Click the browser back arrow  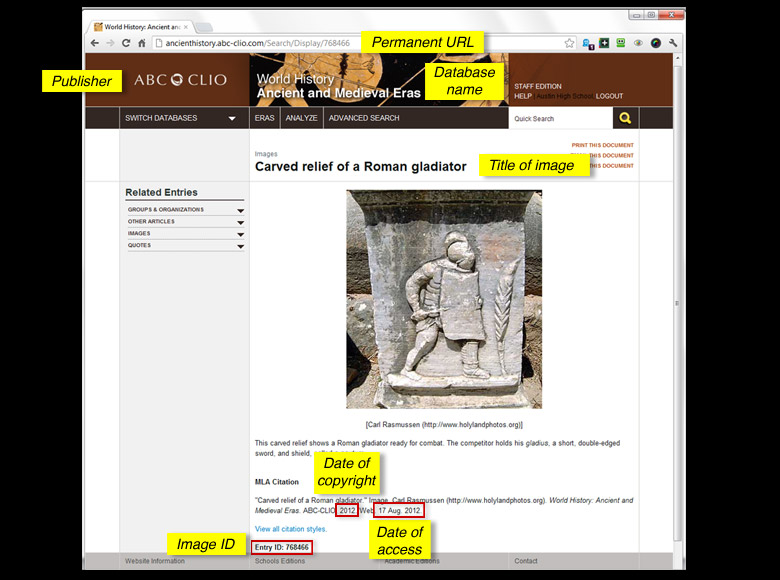95,43
